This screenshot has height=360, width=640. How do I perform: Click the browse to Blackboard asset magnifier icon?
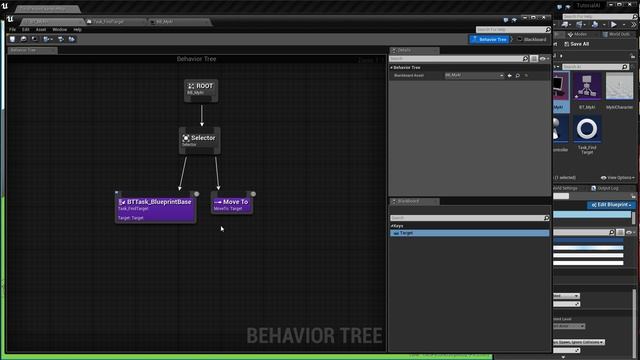(x=518, y=76)
